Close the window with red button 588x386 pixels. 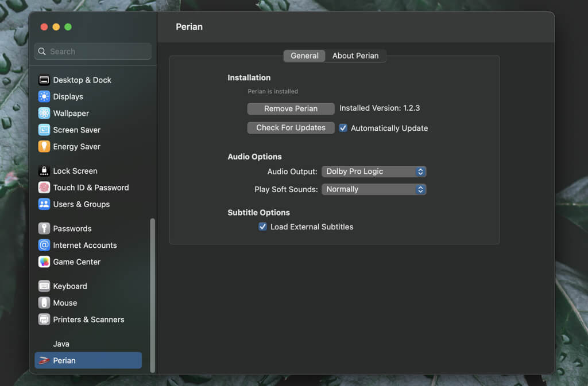pyautogui.click(x=44, y=27)
